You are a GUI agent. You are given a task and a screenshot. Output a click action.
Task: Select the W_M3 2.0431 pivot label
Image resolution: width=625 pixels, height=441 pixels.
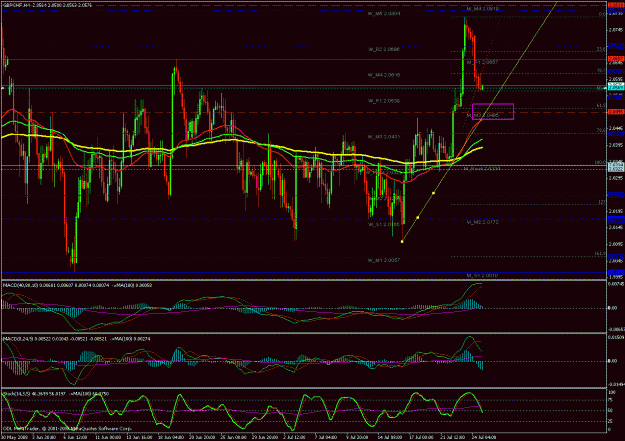point(384,137)
